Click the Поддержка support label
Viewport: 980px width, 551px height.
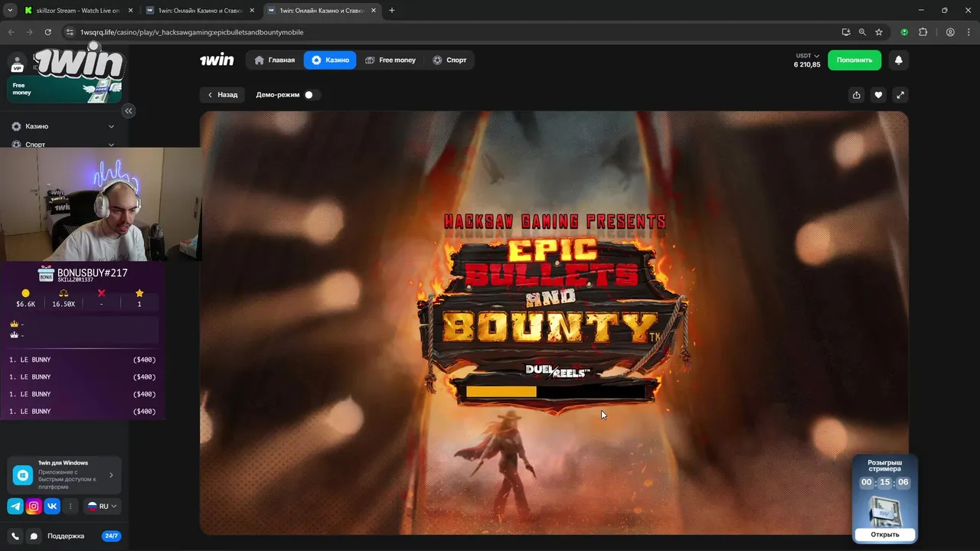[x=66, y=536]
